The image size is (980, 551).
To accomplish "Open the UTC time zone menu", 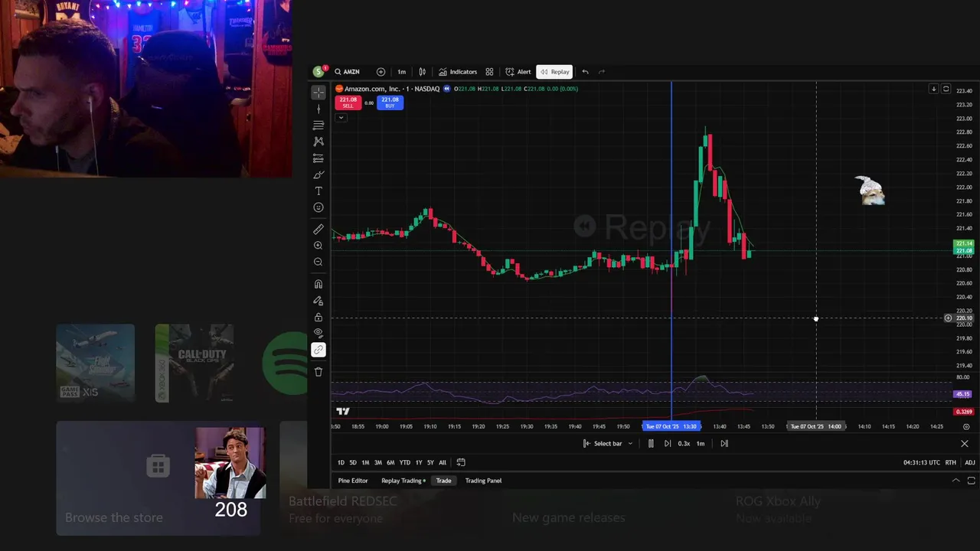I will pos(921,462).
